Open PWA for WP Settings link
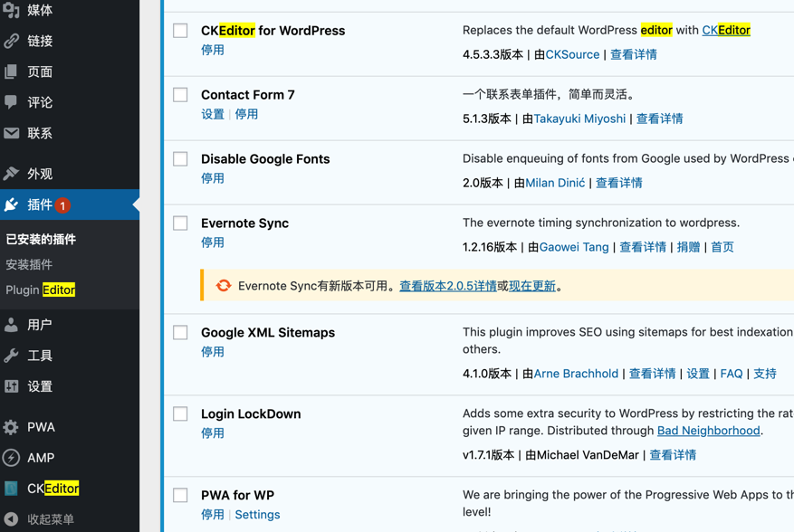Screen dimensions: 794x532 pyautogui.click(x=257, y=515)
